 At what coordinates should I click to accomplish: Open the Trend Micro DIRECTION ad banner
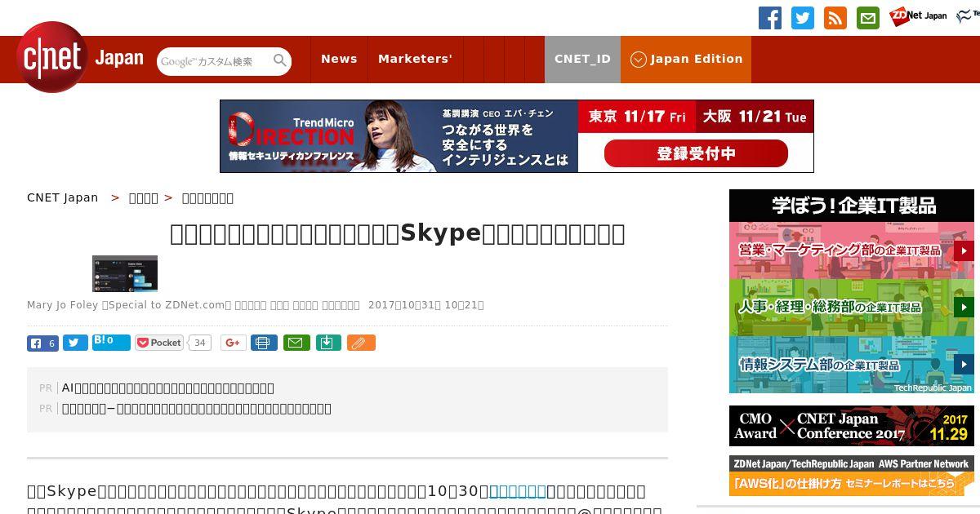coord(517,136)
